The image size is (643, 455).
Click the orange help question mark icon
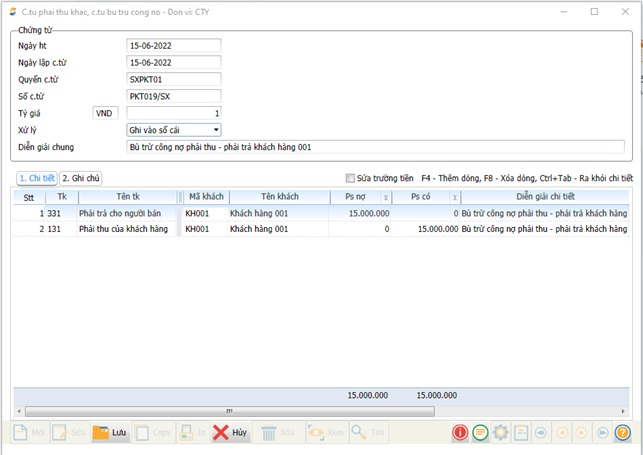[x=622, y=433]
